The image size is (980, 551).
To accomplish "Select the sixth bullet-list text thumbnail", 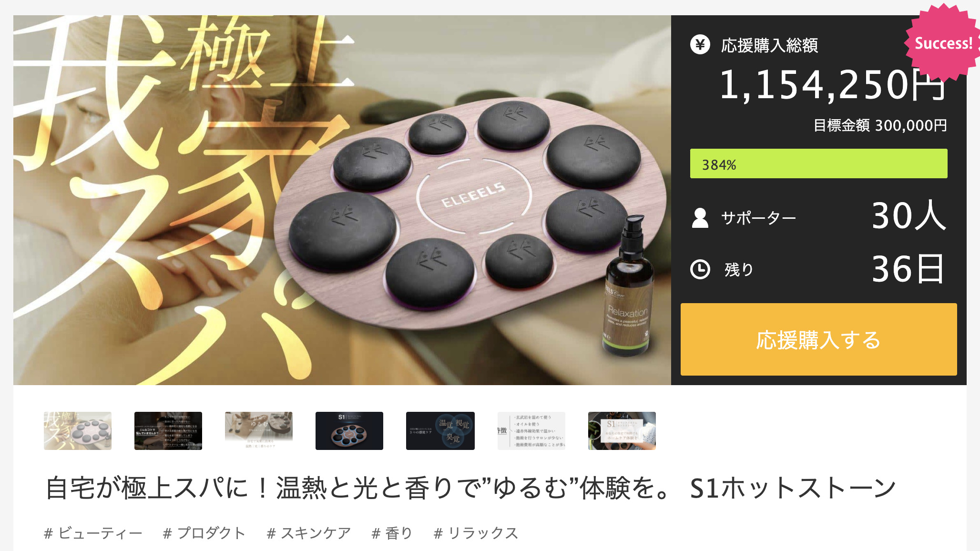I will click(531, 431).
